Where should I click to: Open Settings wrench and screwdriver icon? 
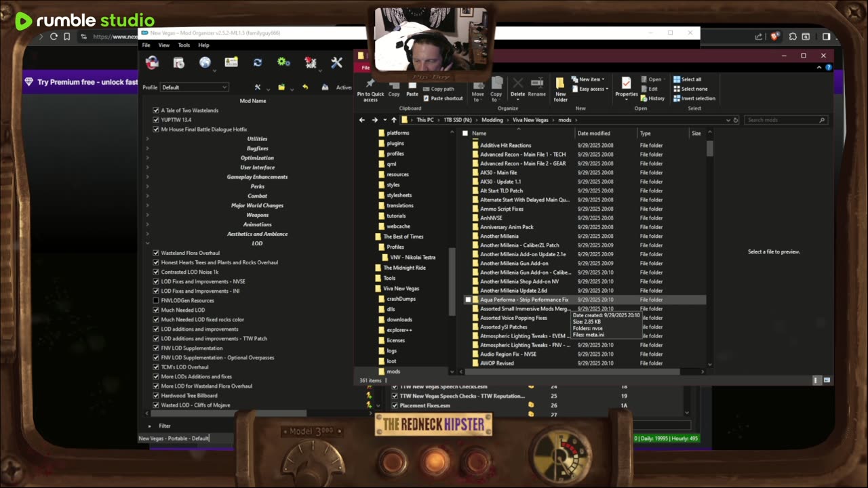point(336,63)
